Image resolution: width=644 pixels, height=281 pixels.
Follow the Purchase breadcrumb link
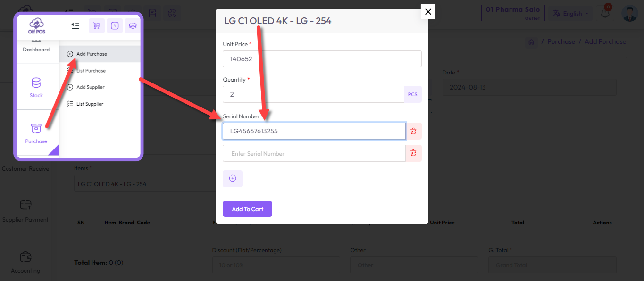tap(561, 41)
